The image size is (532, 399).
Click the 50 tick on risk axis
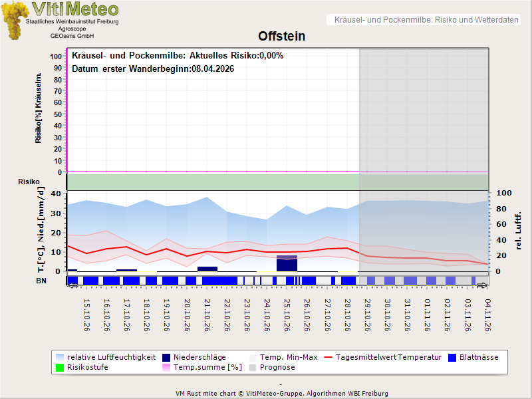(58, 114)
